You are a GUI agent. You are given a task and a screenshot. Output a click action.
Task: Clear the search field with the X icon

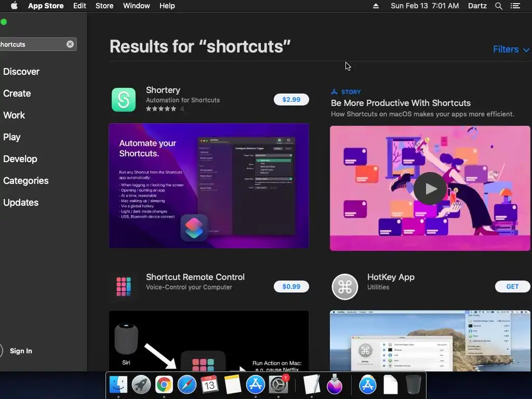pos(70,44)
